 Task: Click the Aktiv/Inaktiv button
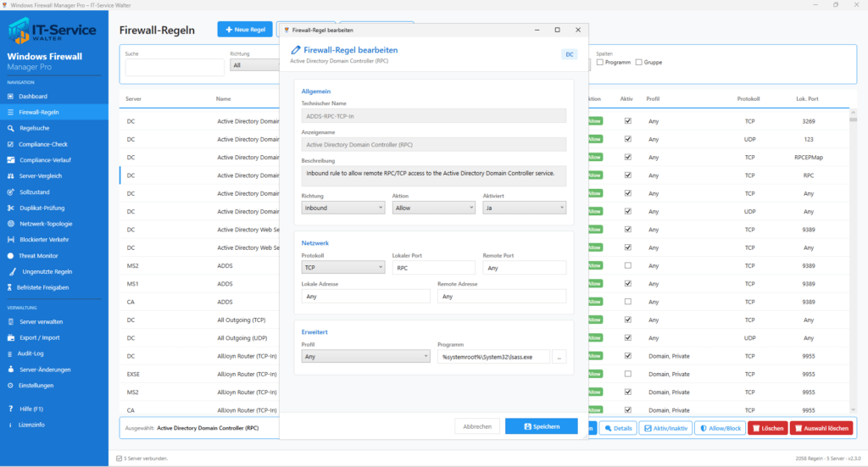click(665, 428)
